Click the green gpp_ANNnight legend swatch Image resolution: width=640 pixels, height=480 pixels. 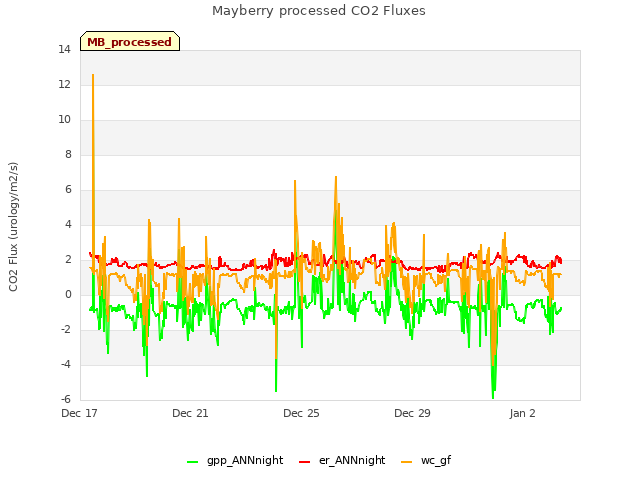pos(193,462)
